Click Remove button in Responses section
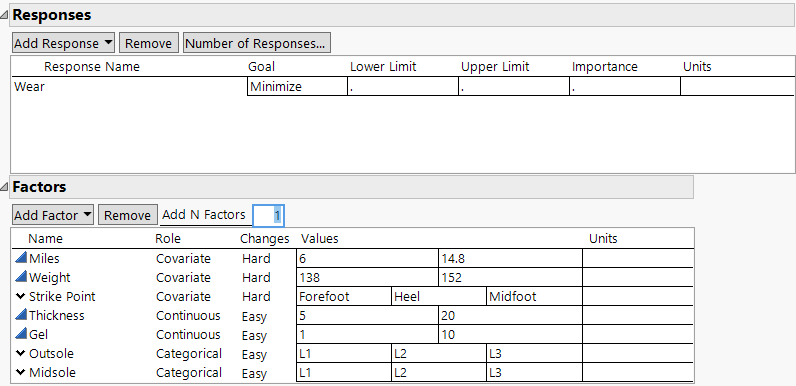Image resolution: width=796 pixels, height=386 pixels. [149, 43]
